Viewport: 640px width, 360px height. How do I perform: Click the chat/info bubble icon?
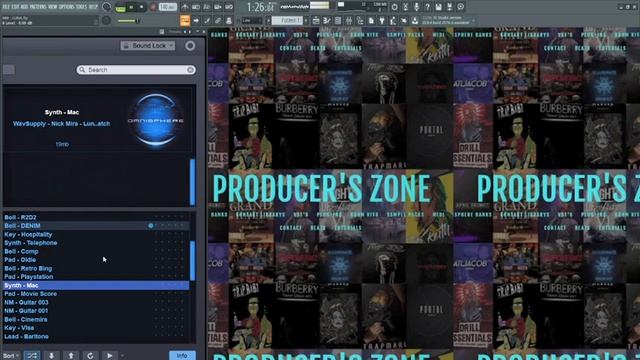460,7
